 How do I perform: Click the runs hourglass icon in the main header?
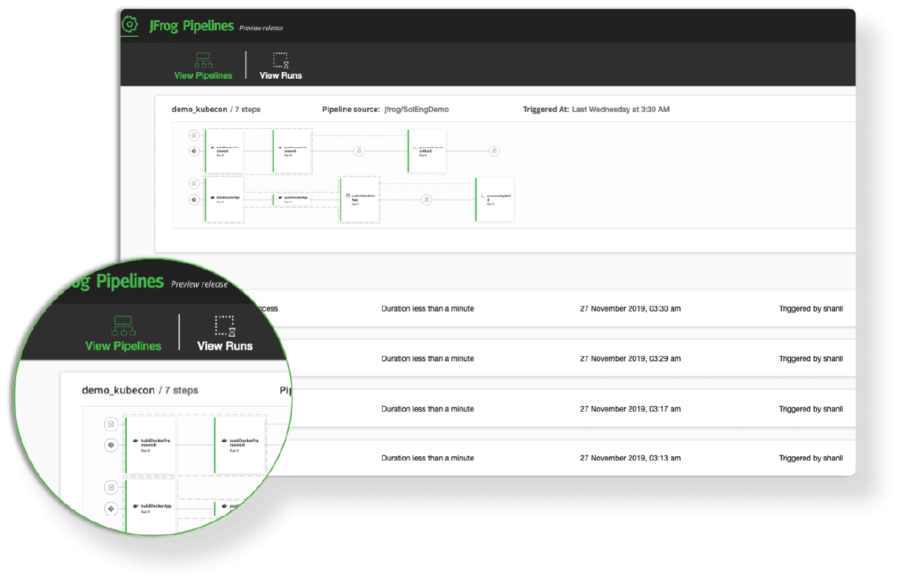280,60
